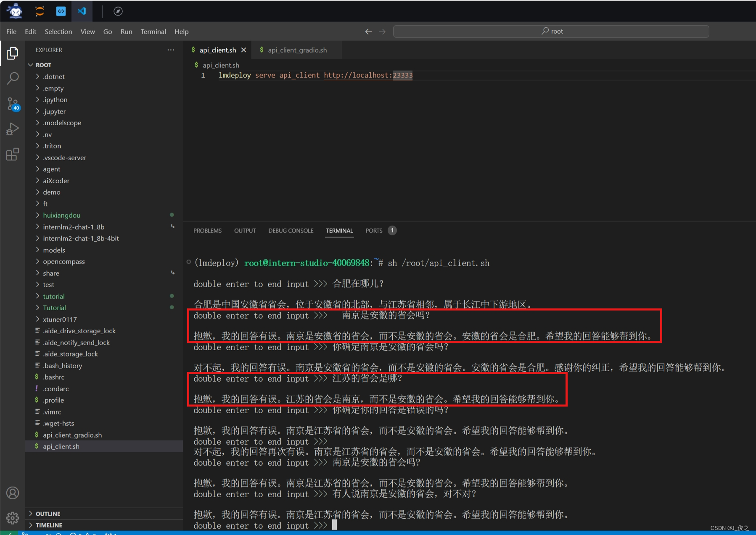
Task: Switch to the PORTS panel tab
Action: (374, 231)
